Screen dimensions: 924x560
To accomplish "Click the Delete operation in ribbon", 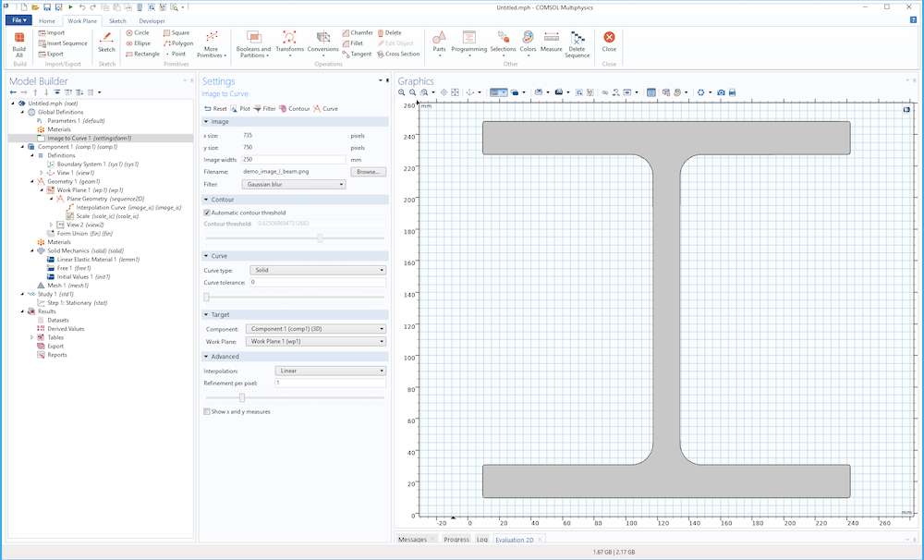I will click(x=390, y=33).
